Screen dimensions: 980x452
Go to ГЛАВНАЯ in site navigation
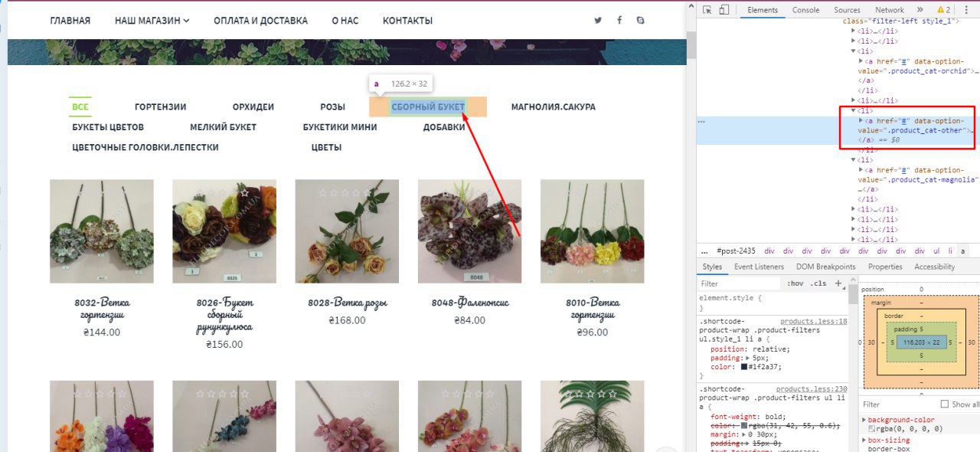[70, 21]
